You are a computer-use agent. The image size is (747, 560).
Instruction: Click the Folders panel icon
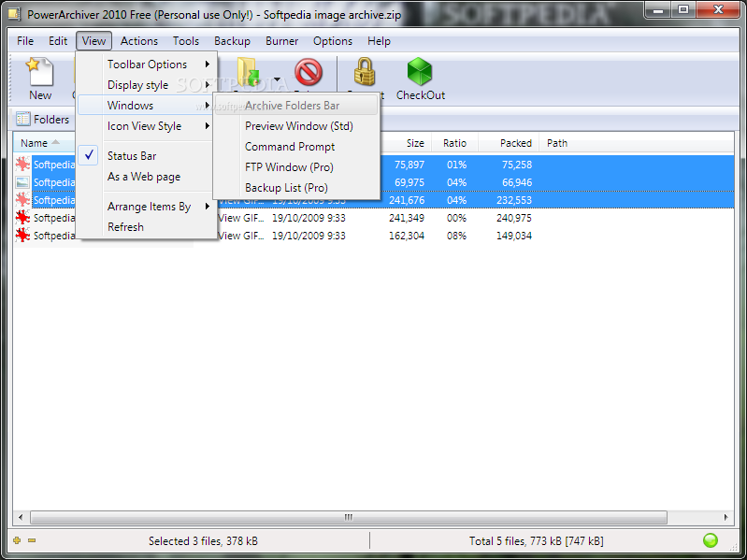[x=22, y=119]
